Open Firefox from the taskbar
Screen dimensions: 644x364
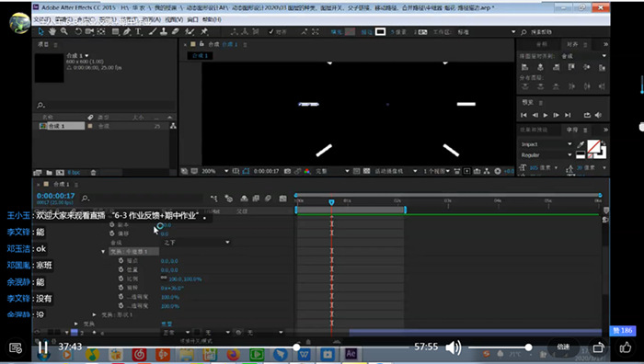coord(234,354)
